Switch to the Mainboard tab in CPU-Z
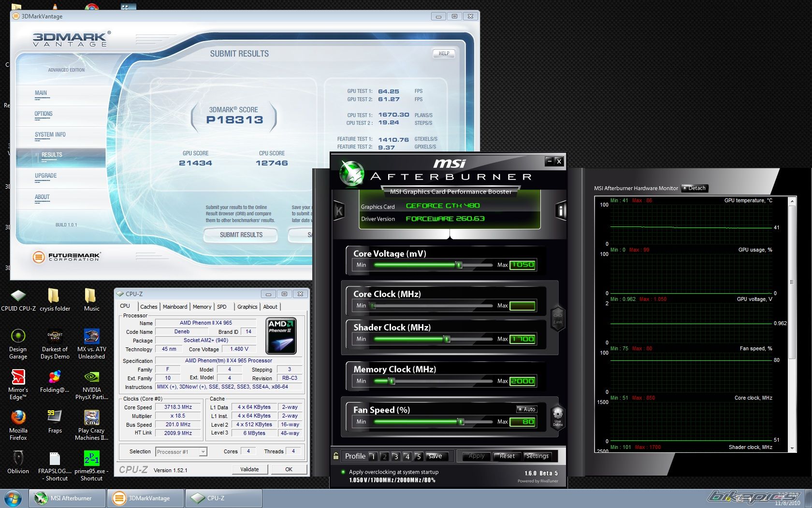812x508 pixels. coord(174,307)
